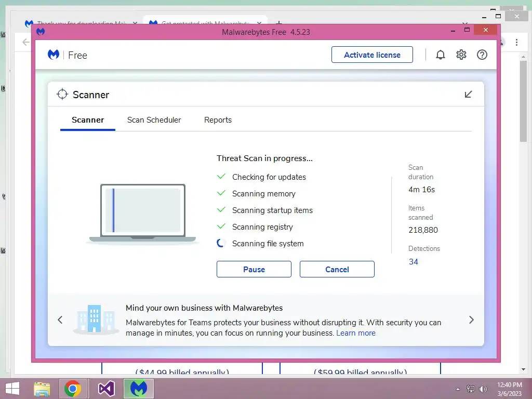Switch to Chrome in the taskbar
This screenshot has height=399, width=532.
[x=73, y=389]
